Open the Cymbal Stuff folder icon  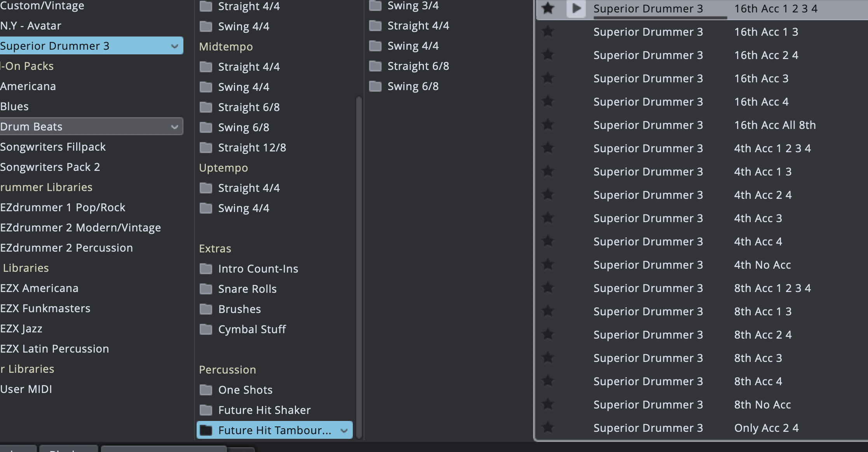point(206,329)
